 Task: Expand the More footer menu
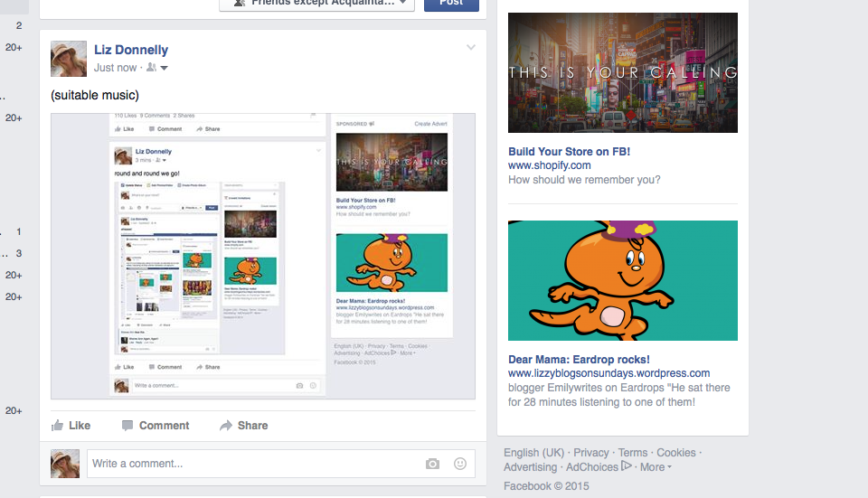[656, 467]
